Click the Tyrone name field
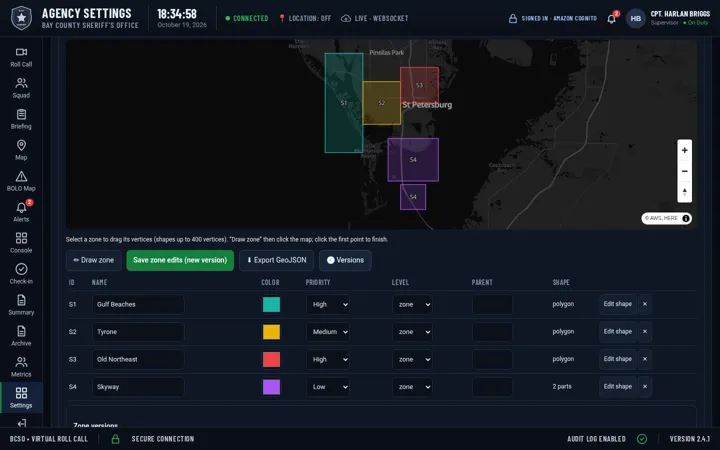Viewport: 720px width, 450px height. pyautogui.click(x=138, y=332)
